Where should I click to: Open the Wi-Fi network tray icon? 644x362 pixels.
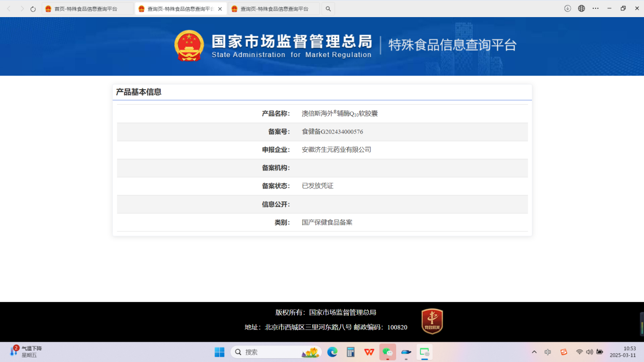pyautogui.click(x=579, y=352)
